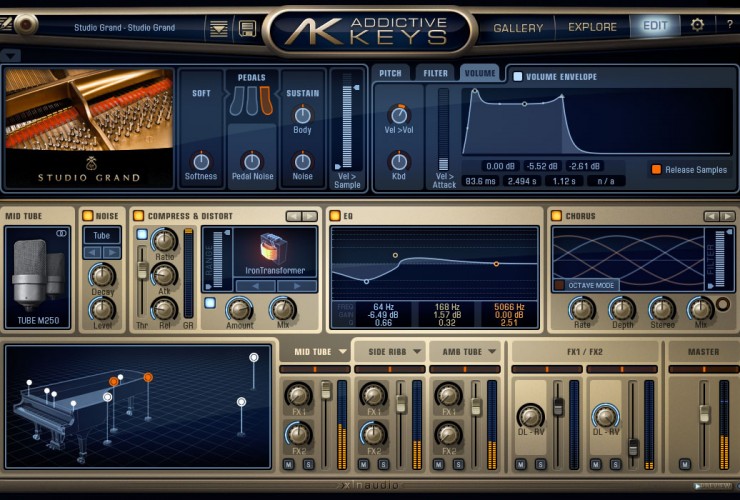740x500 pixels.
Task: Solo the FX1 channel
Action: coord(540,465)
